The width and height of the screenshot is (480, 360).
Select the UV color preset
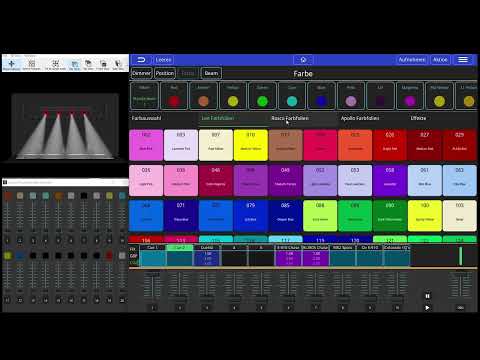coord(380,96)
